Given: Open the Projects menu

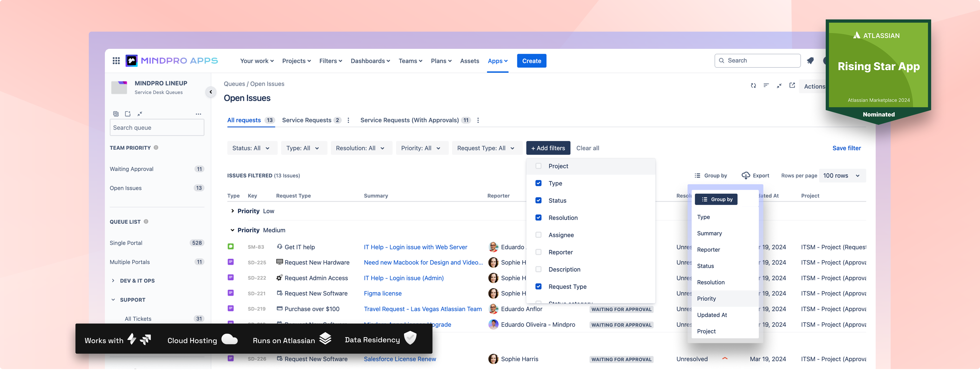Looking at the screenshot, I should pos(296,61).
